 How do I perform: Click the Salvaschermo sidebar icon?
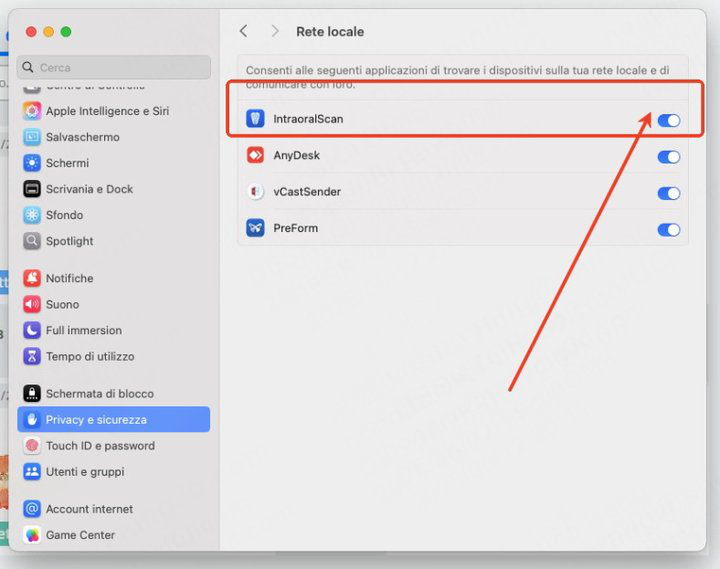point(32,137)
